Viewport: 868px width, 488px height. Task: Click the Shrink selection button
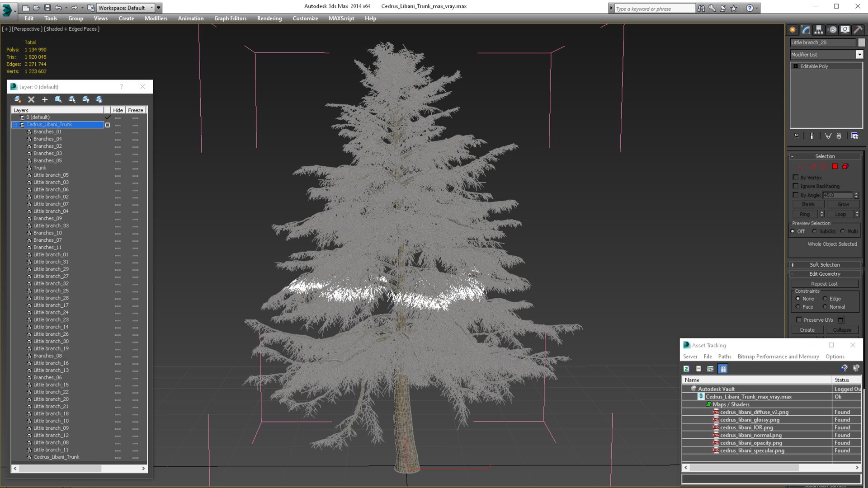tap(808, 204)
